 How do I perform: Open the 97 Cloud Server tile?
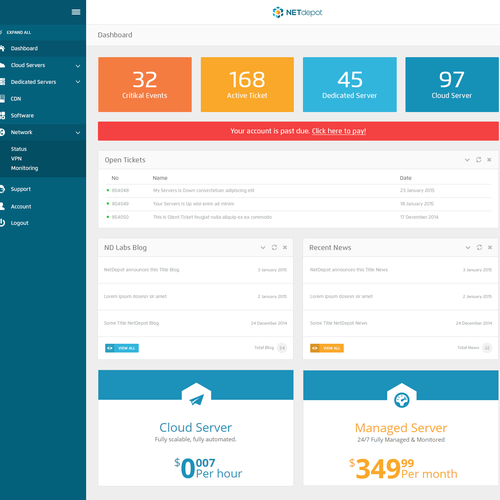(x=452, y=84)
